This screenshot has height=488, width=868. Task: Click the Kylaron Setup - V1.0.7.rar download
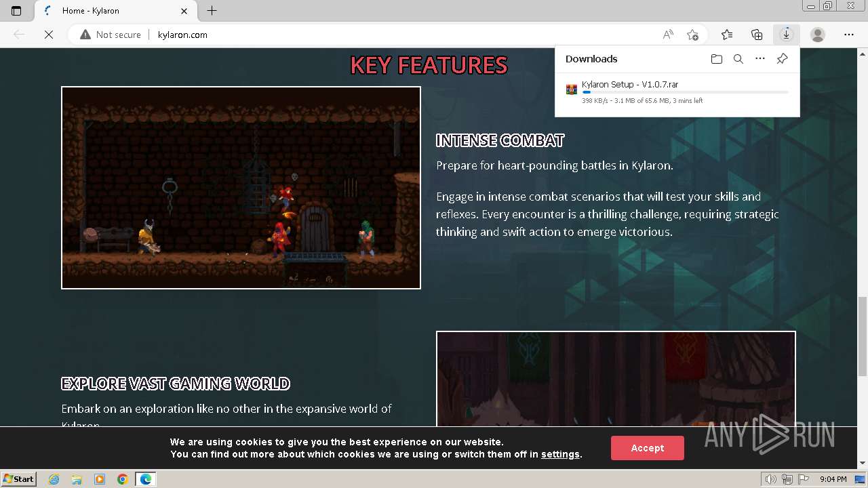tap(630, 85)
